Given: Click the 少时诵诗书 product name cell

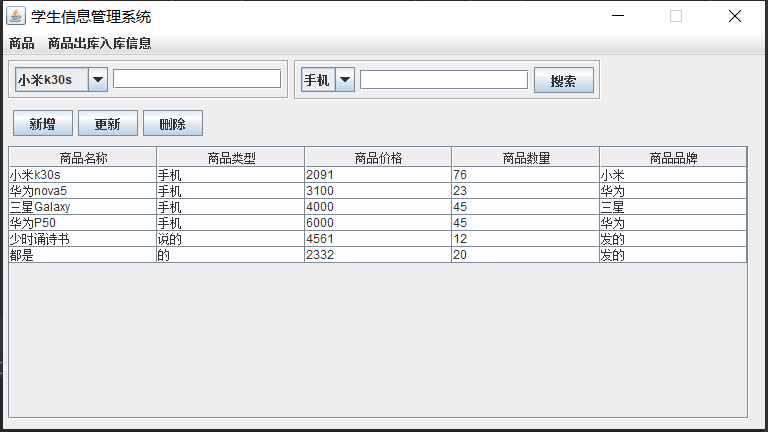Looking at the screenshot, I should [82, 239].
